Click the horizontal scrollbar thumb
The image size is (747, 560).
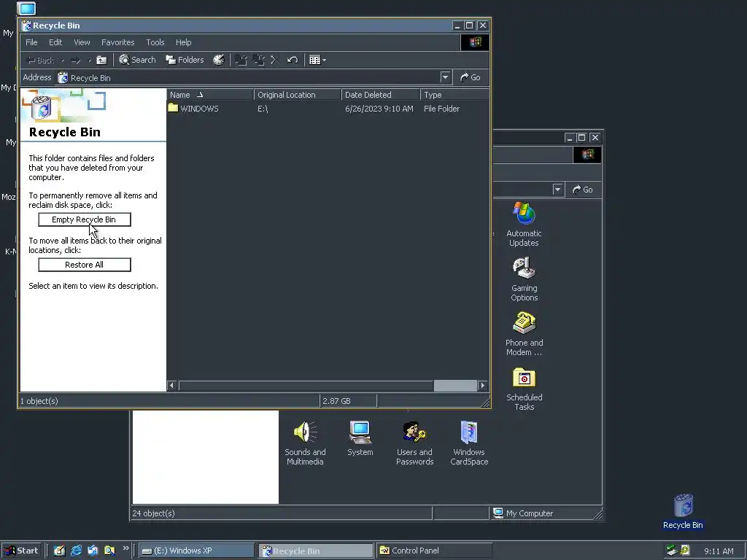455,385
